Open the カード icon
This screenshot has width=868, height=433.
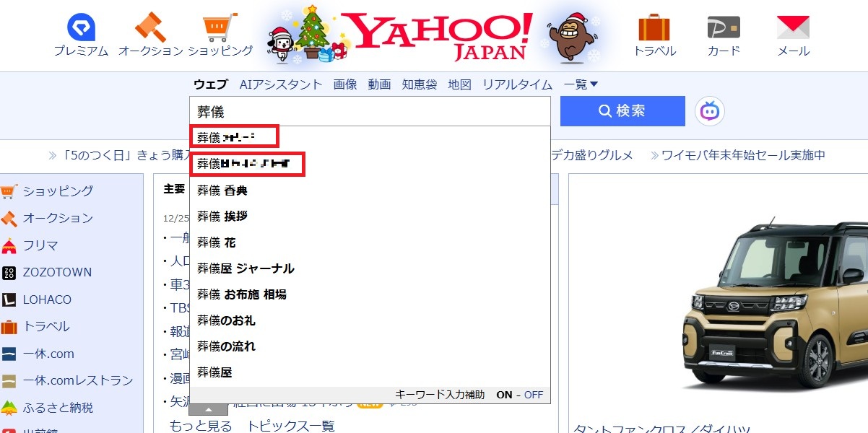[724, 27]
